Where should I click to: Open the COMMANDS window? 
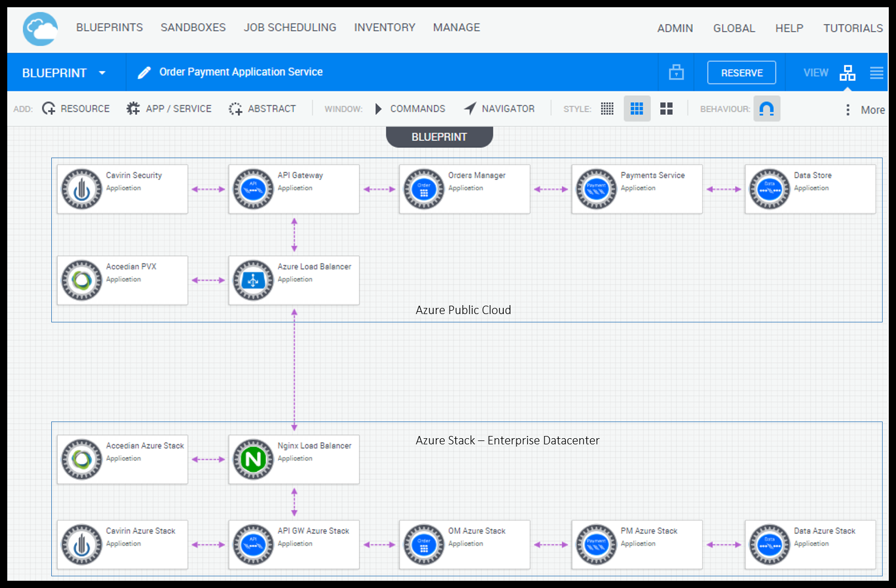(x=410, y=109)
